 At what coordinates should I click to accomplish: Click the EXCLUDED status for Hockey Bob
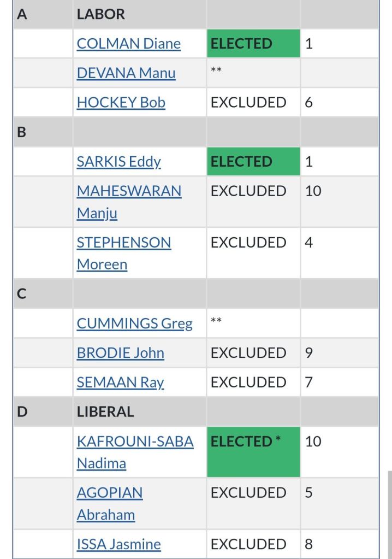(x=248, y=103)
